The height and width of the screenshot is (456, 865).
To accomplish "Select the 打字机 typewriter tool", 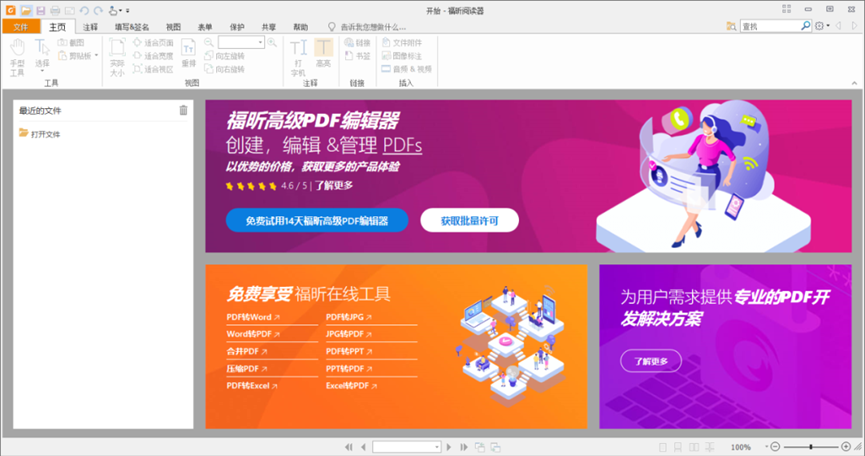I will 298,57.
